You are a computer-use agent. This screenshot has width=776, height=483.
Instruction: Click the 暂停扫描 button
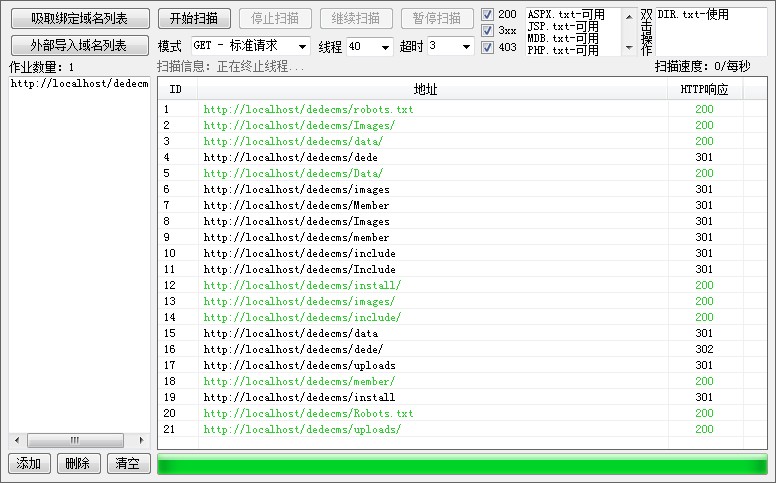point(437,19)
